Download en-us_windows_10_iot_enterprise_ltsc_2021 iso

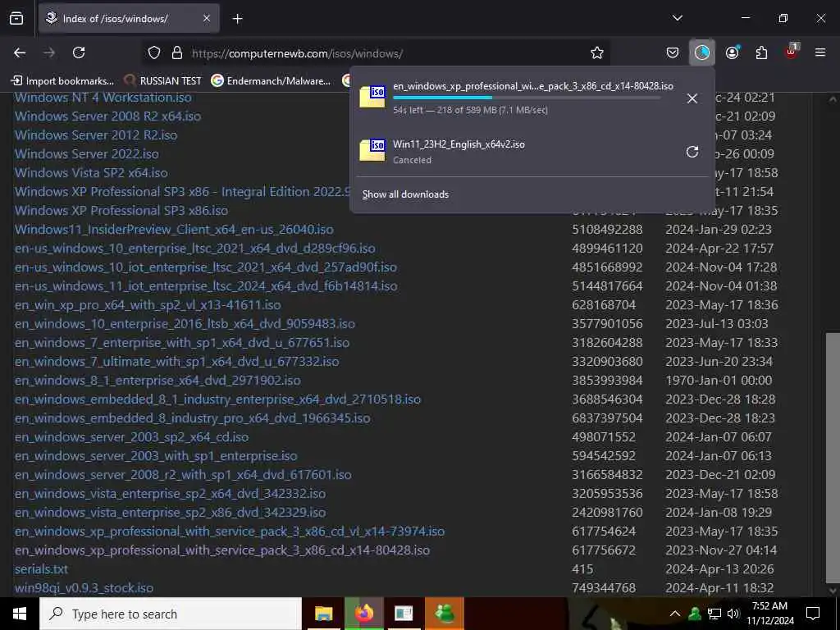(x=206, y=267)
